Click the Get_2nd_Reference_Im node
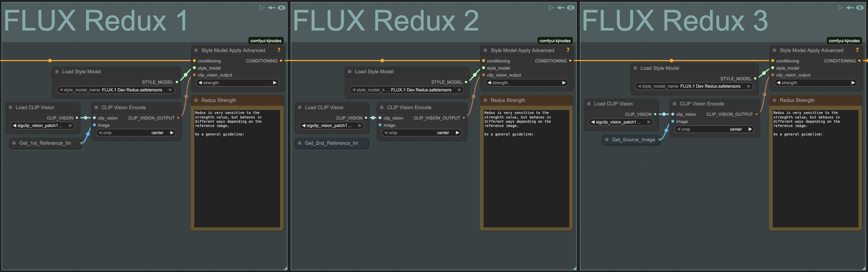 (331, 143)
